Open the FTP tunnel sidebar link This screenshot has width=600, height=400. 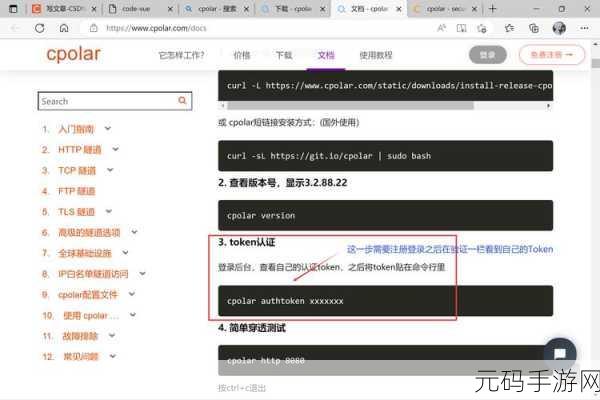pyautogui.click(x=77, y=191)
